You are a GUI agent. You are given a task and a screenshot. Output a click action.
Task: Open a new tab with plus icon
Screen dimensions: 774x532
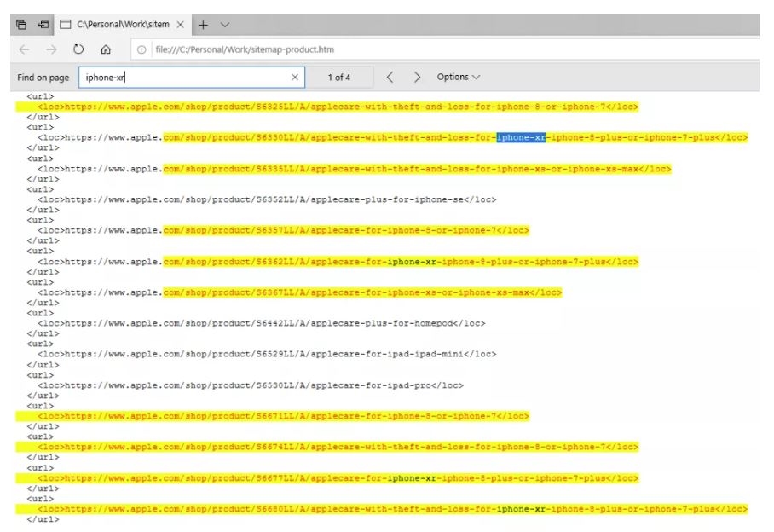203,24
